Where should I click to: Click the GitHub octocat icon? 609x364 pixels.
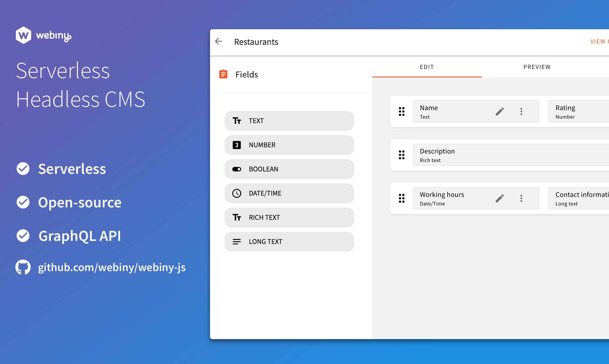(x=23, y=267)
